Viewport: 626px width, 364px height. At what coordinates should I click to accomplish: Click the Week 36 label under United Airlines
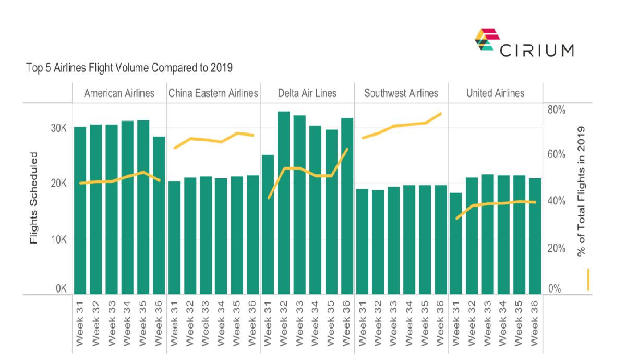point(535,323)
